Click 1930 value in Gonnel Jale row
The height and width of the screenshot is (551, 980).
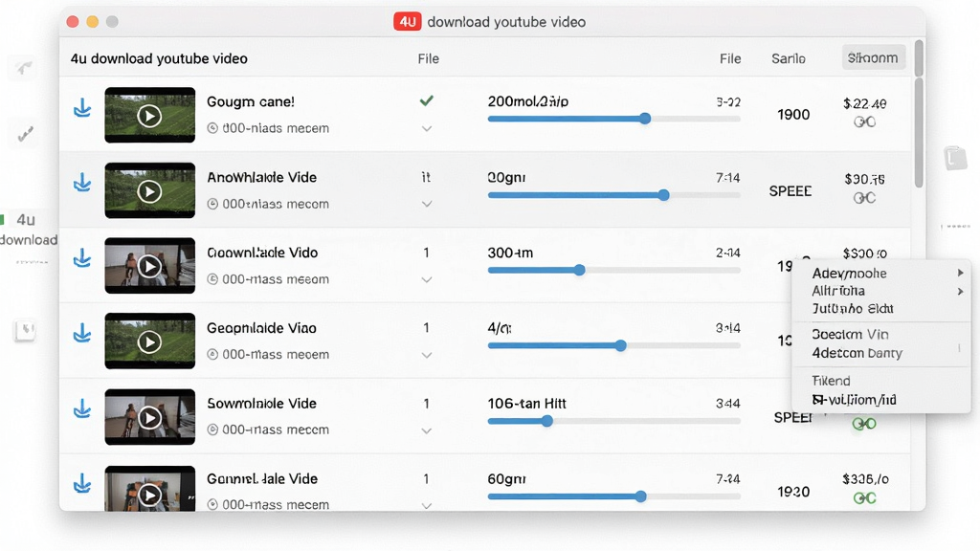click(x=793, y=492)
